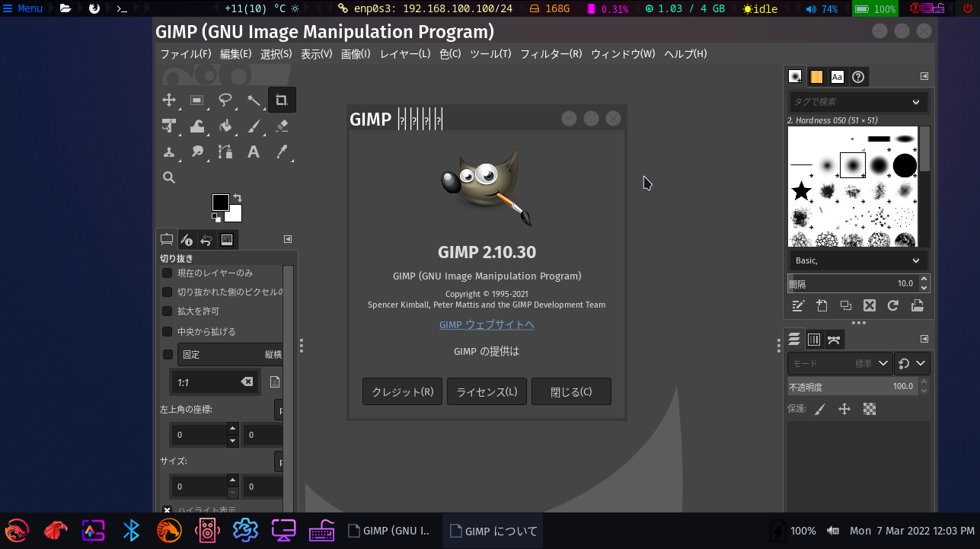This screenshot has height=549, width=980.
Task: Click the 間隔 spacing slider
Action: coord(852,283)
